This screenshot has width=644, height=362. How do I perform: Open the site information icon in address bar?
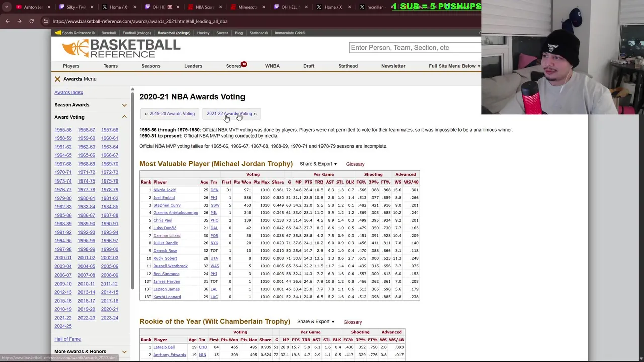click(x=46, y=21)
